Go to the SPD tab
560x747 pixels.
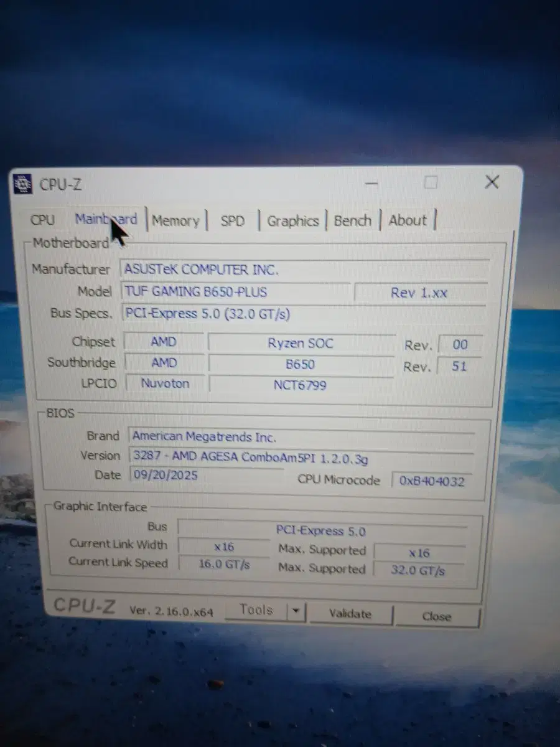[x=233, y=220]
